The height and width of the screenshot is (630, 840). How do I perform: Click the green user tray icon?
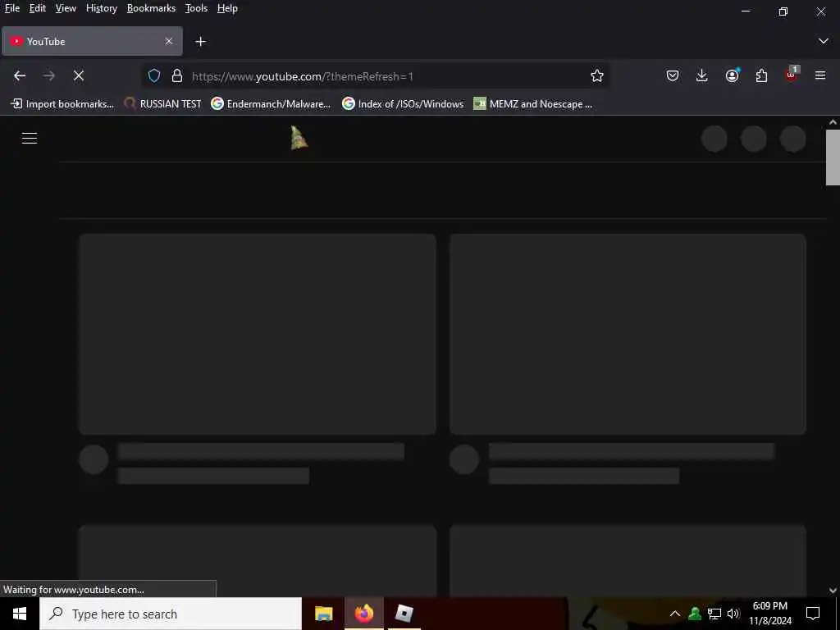click(695, 614)
